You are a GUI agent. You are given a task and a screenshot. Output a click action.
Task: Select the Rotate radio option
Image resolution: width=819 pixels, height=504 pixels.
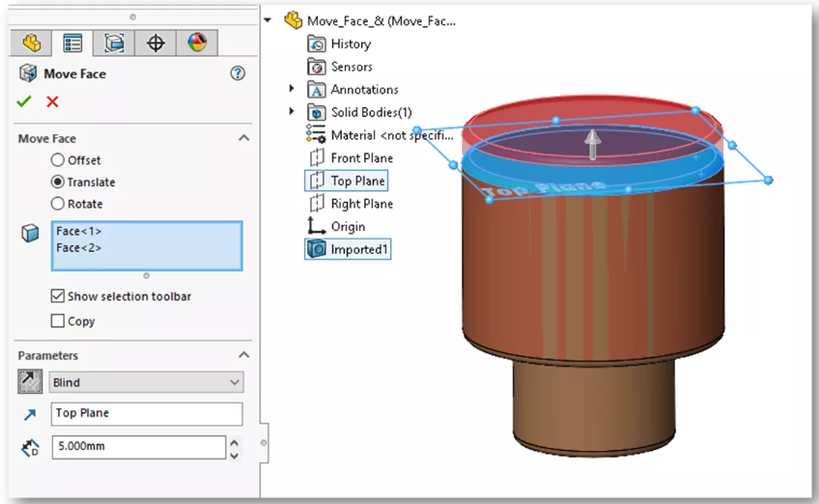pos(57,204)
